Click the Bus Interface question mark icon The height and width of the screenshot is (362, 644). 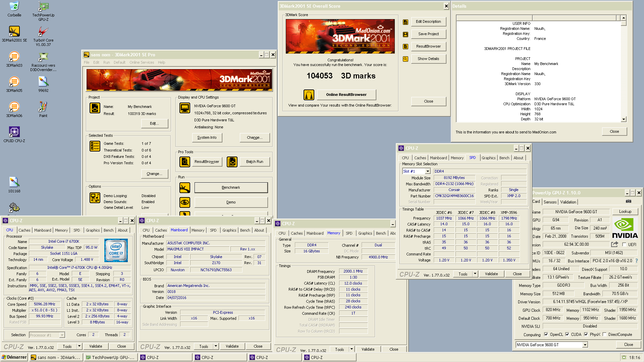click(637, 261)
